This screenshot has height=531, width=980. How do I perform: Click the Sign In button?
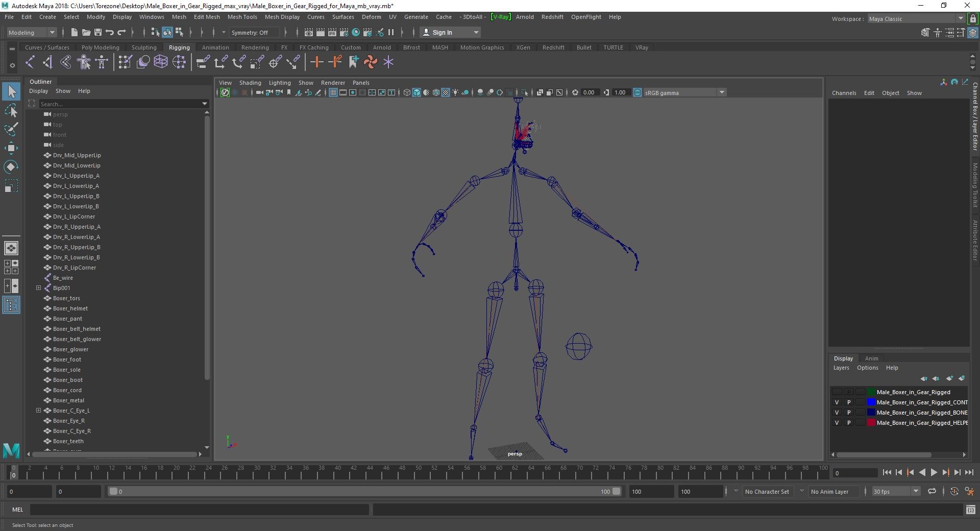pos(450,32)
